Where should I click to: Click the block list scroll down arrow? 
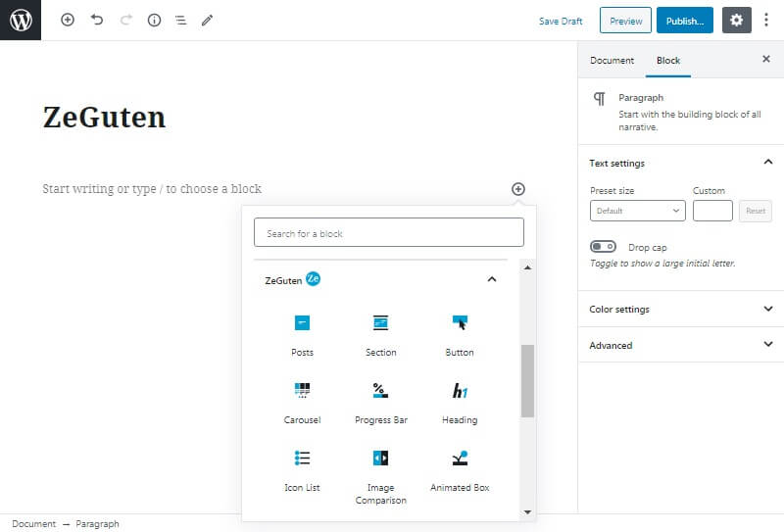527,512
